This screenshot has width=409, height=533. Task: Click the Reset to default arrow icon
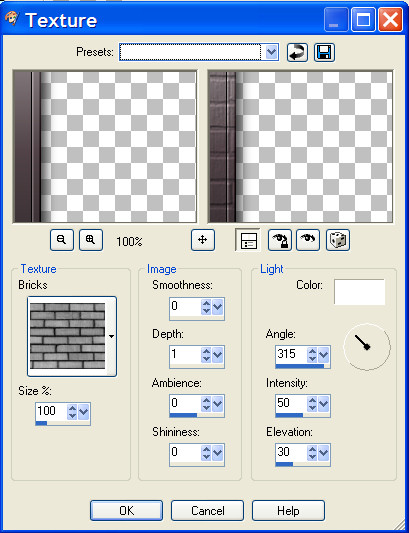coord(297,53)
